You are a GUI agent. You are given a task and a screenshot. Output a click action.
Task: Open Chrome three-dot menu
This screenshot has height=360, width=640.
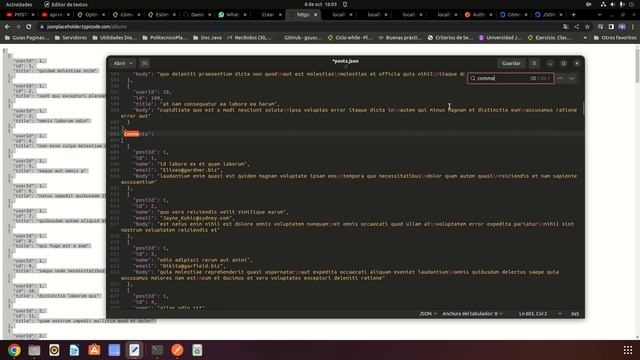(x=633, y=27)
